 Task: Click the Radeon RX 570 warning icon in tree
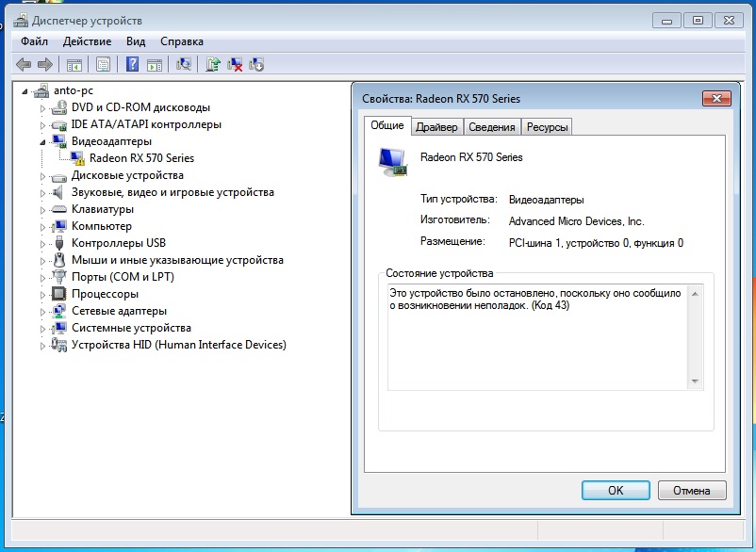click(x=77, y=158)
